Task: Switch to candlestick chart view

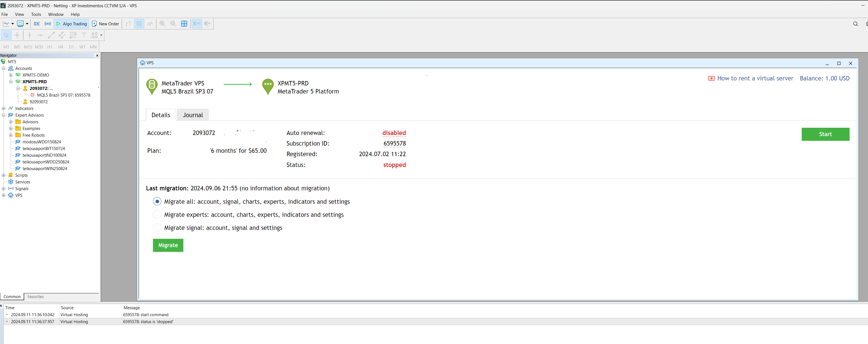Action: pyautogui.click(x=139, y=24)
